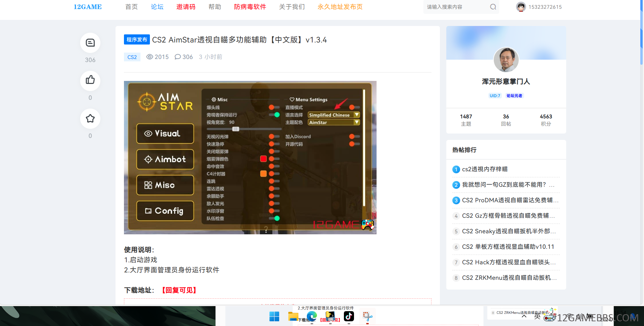Click the CS2 category tag

point(132,57)
